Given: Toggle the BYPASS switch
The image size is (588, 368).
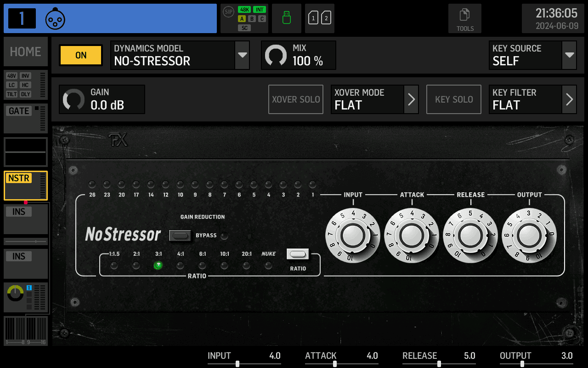Looking at the screenshot, I should click(x=180, y=236).
